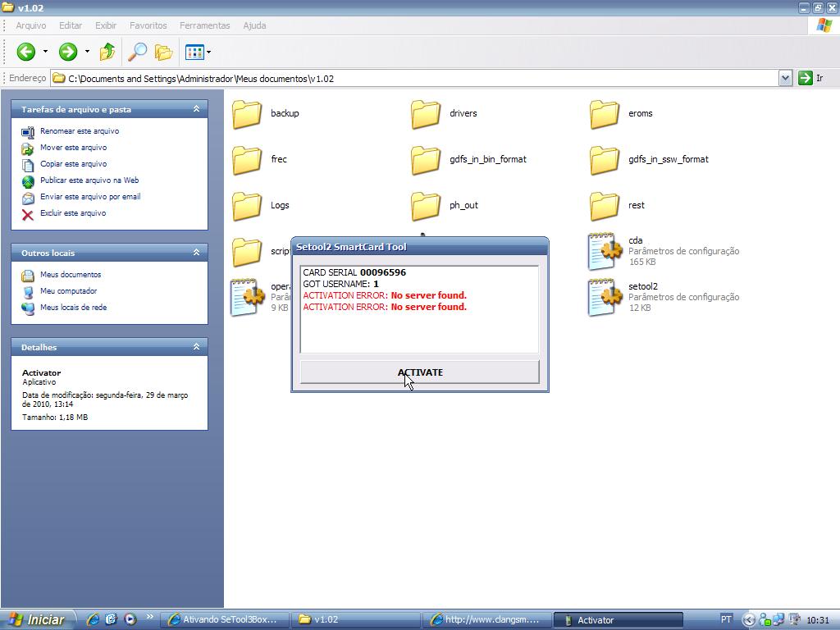Open back button history dropdown arrow
This screenshot has width=840, height=630.
(x=46, y=52)
